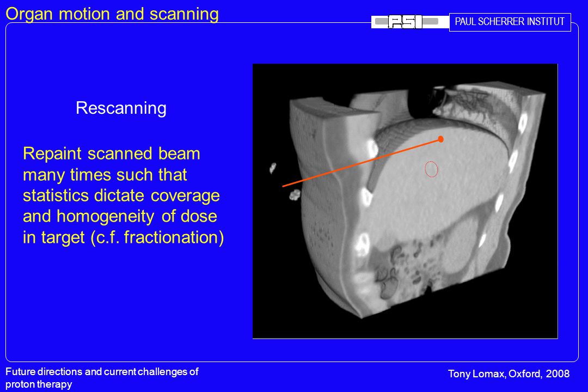This screenshot has height=392, width=588.
Task: Click 'Future directions and current challenges of' footer line
Action: click(x=102, y=372)
